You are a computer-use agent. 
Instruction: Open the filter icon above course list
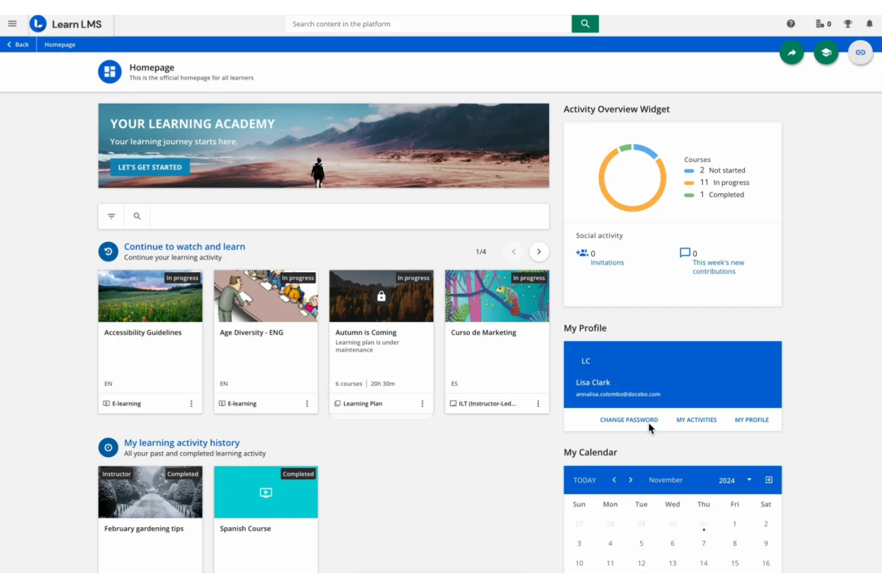coord(111,216)
